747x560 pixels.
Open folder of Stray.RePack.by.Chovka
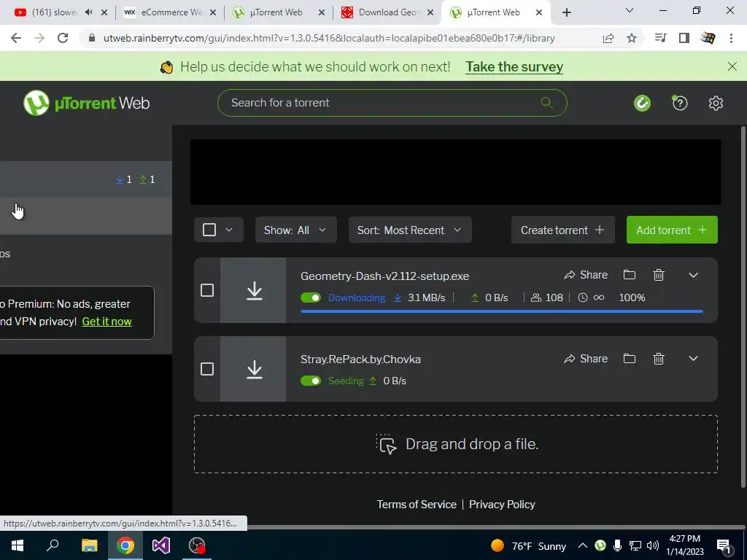pos(630,359)
